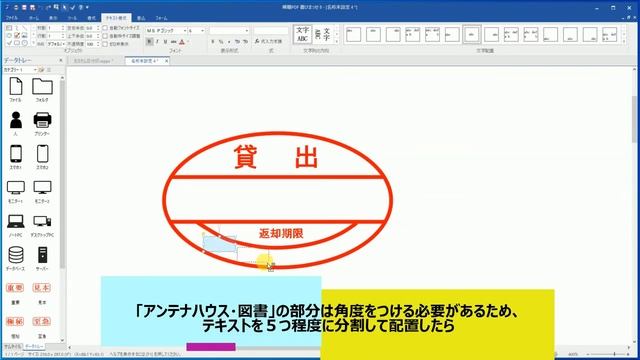The width and height of the screenshot is (640, 360).
Task: Choose the 至急 red stamp in the tray
Action: click(42, 322)
